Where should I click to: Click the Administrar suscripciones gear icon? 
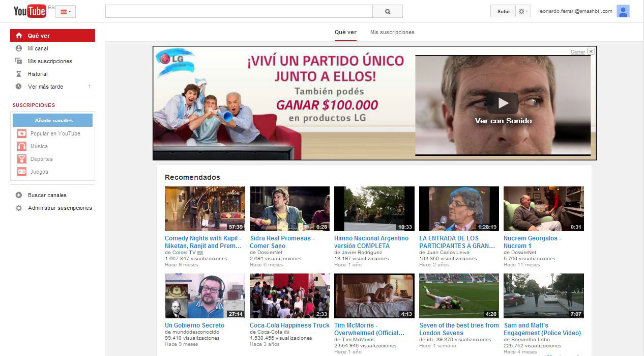[x=19, y=208]
